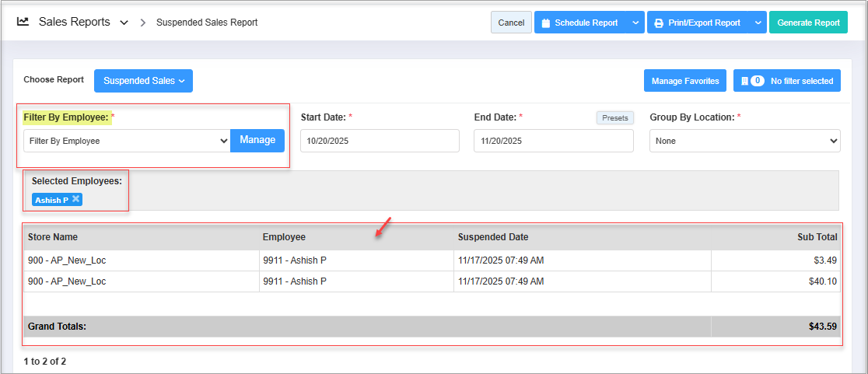Open Manage Favorites
The height and width of the screenshot is (374, 868).
pos(685,81)
